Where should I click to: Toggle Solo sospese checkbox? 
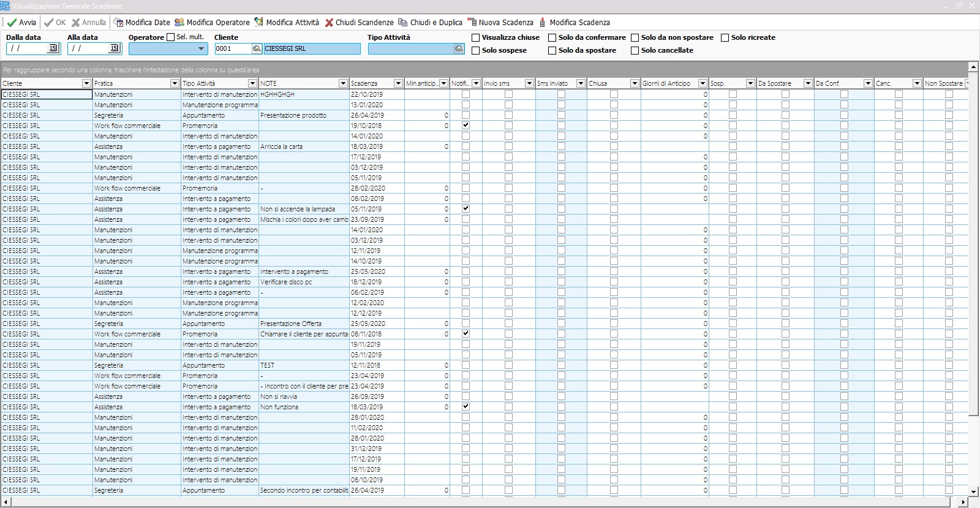476,50
